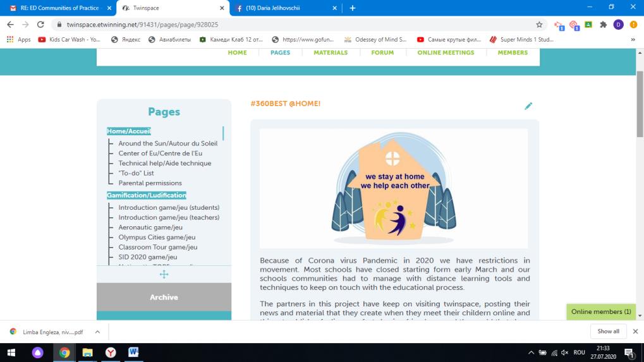Reload the page with refresh icon
Viewport: 644px width, 362px height.
click(x=41, y=25)
